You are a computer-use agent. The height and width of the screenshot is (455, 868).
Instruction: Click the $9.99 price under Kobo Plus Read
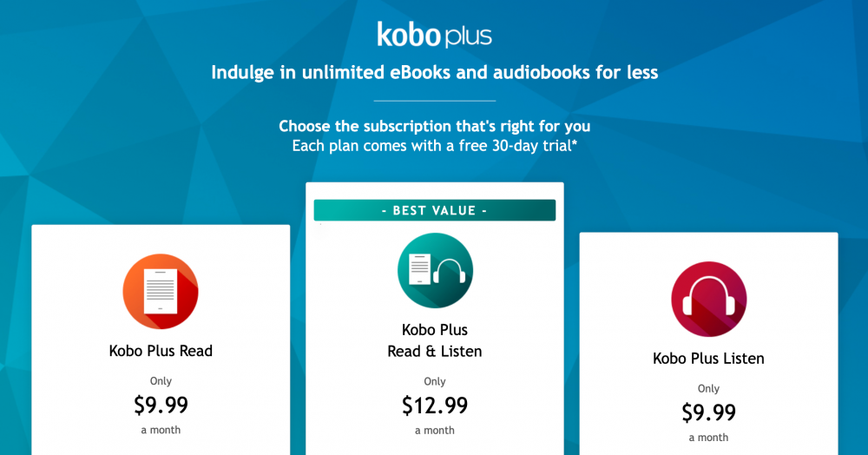coord(161,405)
